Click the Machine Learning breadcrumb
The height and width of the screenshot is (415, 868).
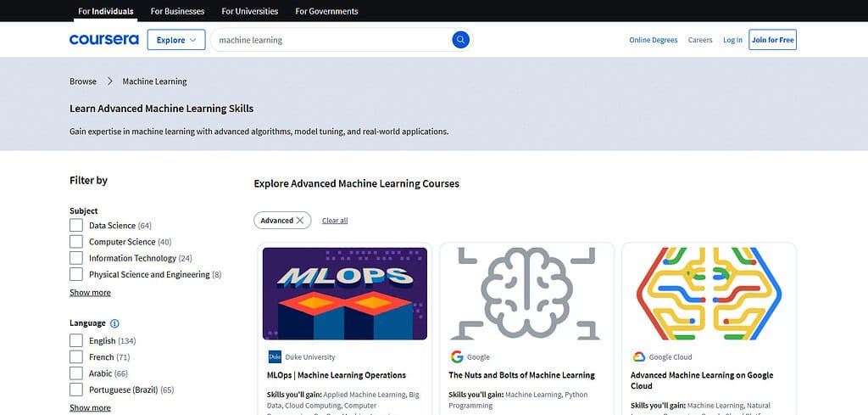(x=154, y=81)
